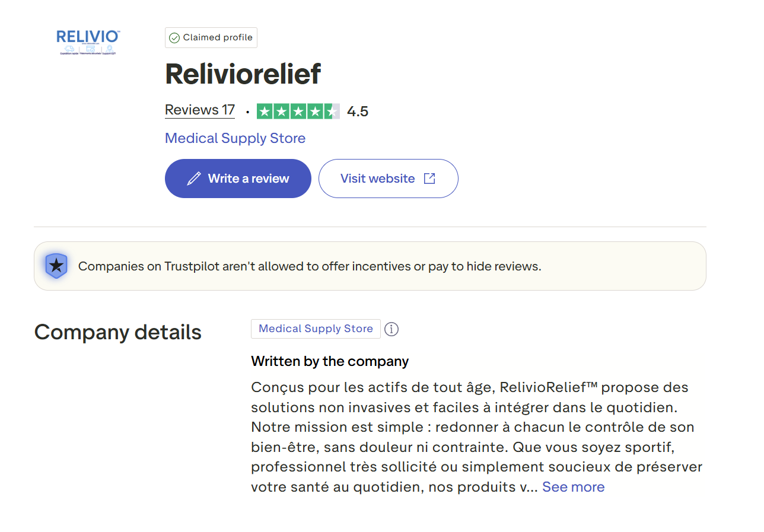Click the first green rating star
The image size is (764, 532).
click(x=265, y=112)
